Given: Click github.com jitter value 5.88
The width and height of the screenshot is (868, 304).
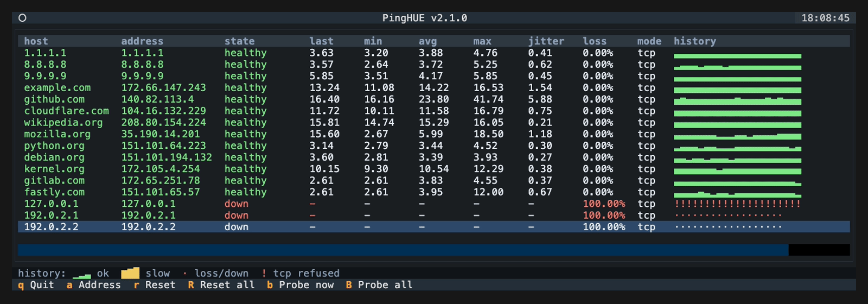Looking at the screenshot, I should pos(540,99).
